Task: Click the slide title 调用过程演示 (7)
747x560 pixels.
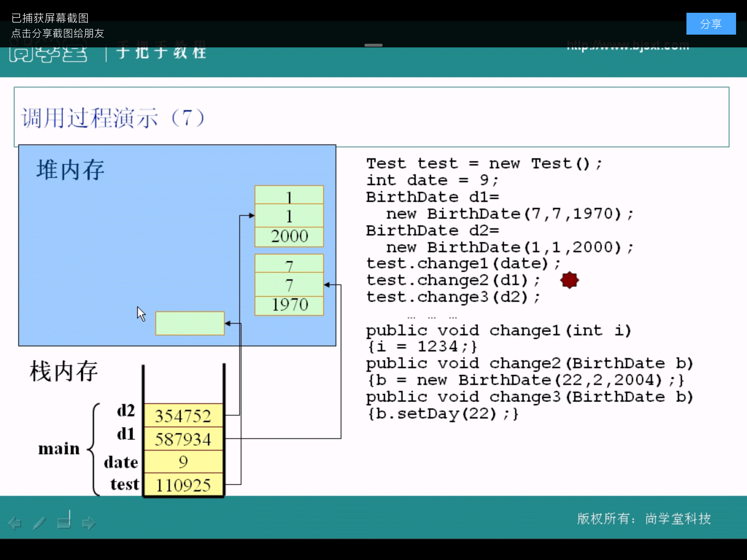Action: tap(113, 118)
